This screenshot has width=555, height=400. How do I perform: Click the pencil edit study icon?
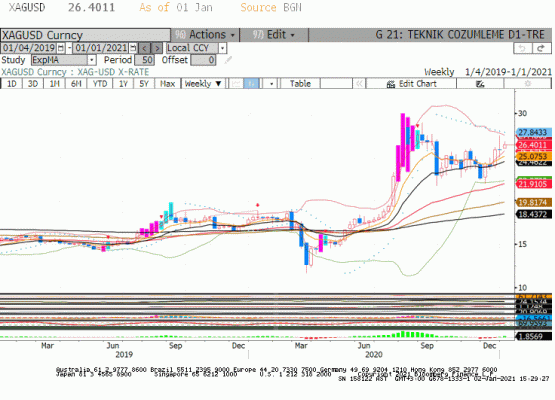click(228, 60)
